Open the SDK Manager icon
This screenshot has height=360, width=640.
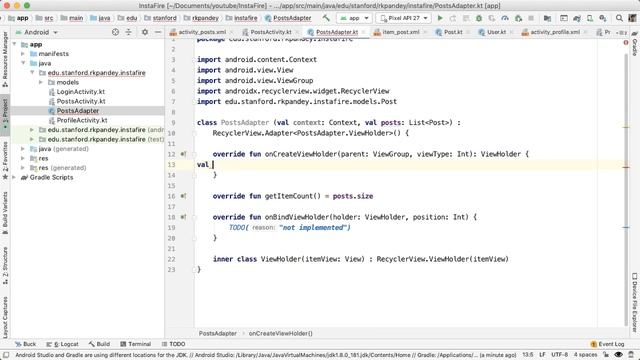(x=603, y=18)
